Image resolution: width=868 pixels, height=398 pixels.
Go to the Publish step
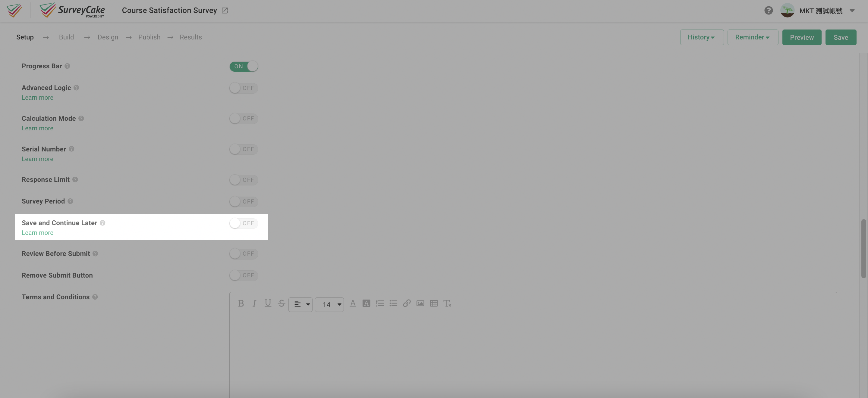click(149, 37)
